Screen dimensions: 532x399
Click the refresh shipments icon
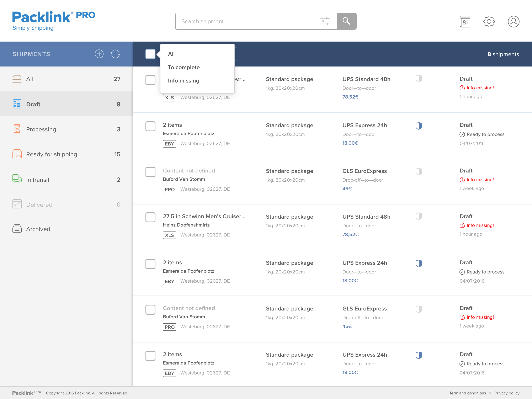(116, 54)
